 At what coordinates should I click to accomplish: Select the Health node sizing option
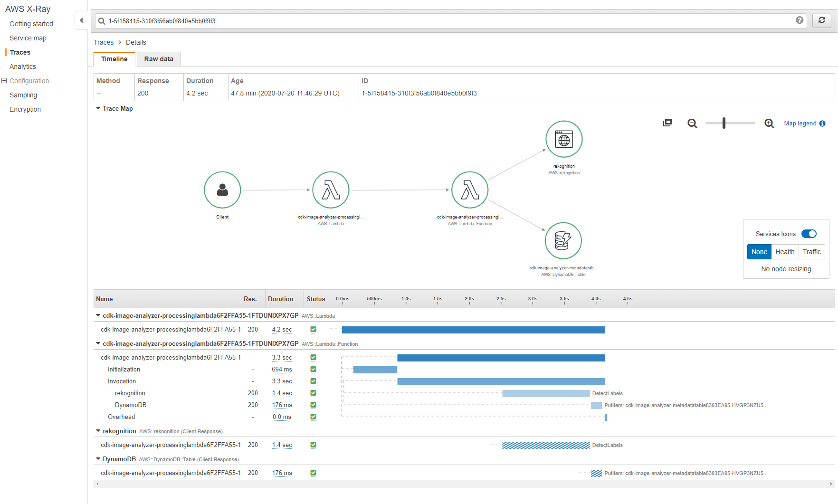click(x=785, y=252)
